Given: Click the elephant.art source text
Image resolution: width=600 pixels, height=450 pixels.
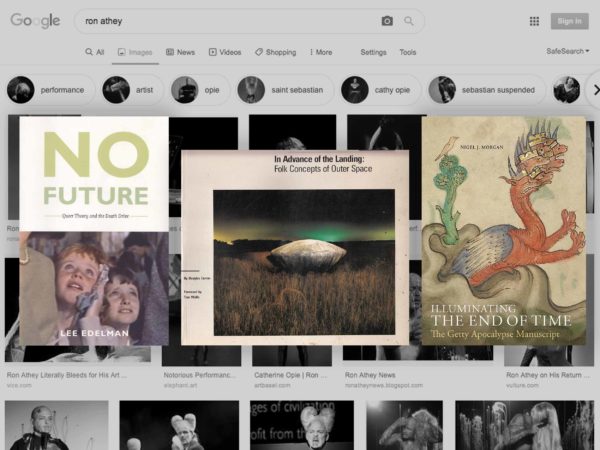Looking at the screenshot, I should coord(180,385).
